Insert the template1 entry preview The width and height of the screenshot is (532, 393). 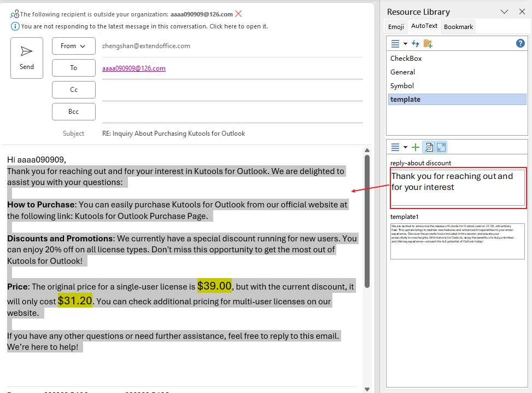pyautogui.click(x=457, y=241)
